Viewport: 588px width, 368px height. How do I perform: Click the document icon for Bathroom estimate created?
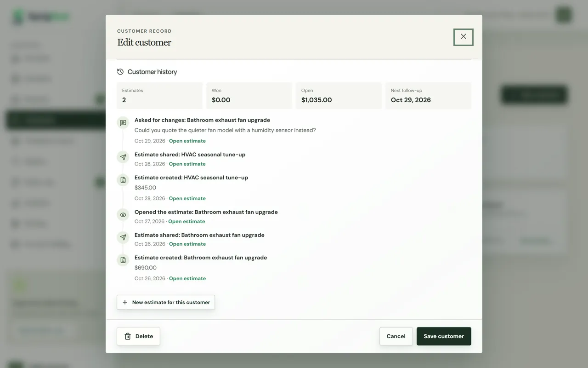tap(123, 260)
